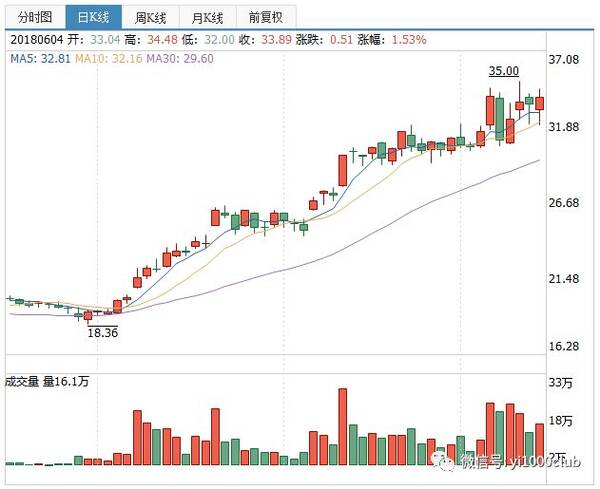Click the MA10: 32.16 indicator
This screenshot has height=489, width=600.
pos(109,59)
